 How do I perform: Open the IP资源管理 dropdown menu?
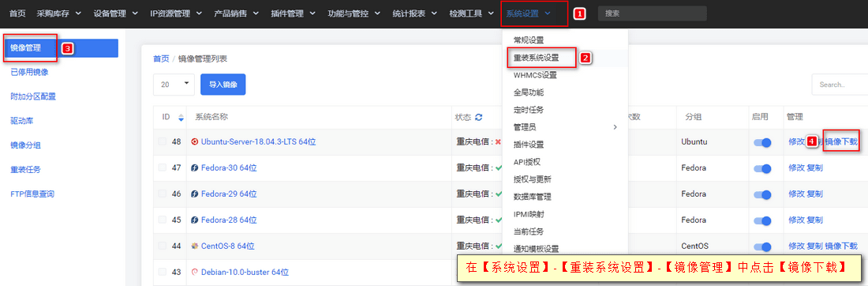tap(175, 13)
